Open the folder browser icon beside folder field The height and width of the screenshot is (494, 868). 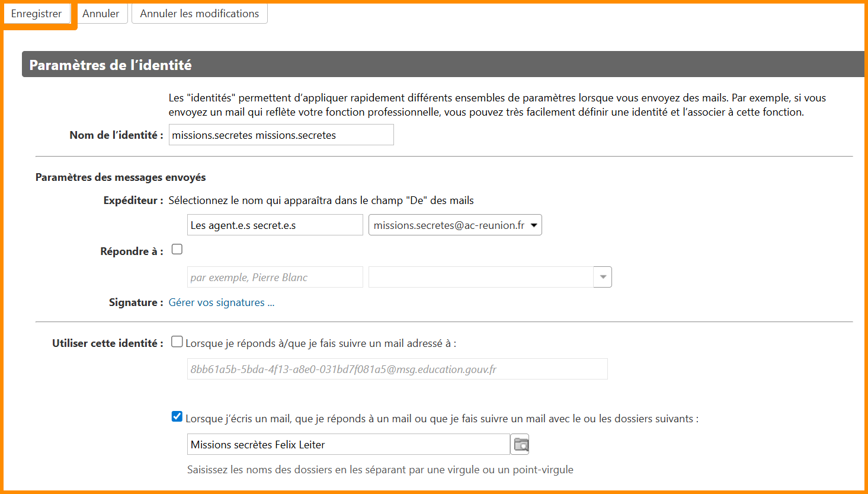pos(520,444)
